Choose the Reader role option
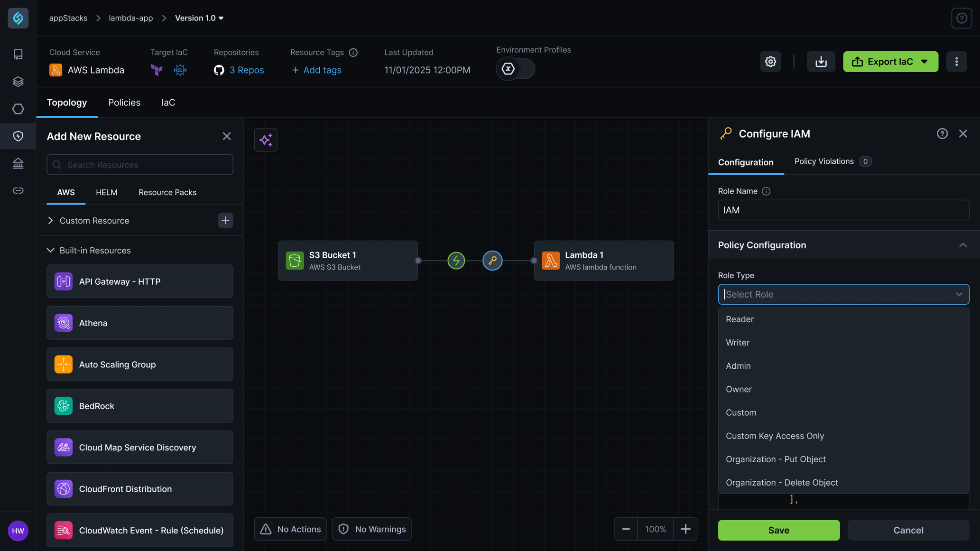Viewport: 980px width, 551px height. 843,319
